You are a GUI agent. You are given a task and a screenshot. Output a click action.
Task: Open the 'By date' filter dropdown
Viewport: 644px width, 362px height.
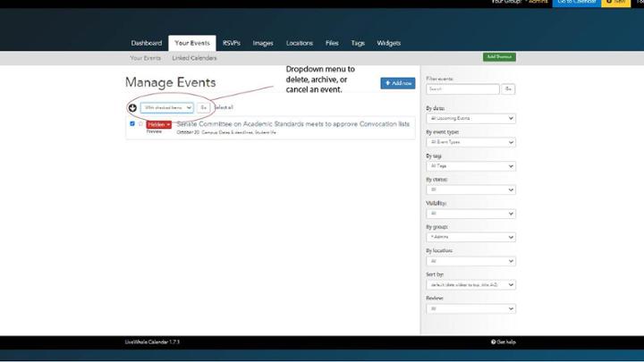[x=470, y=118]
